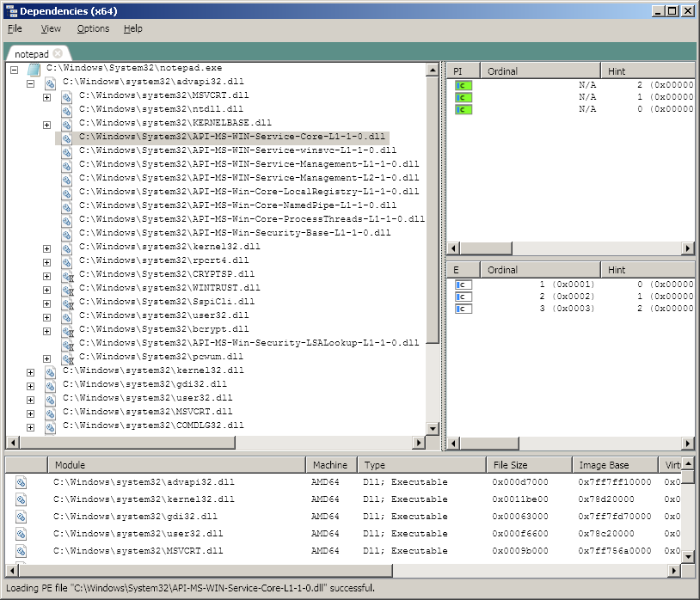Viewport: 700px width, 600px height.
Task: Select API-MS-Win-Core-ProcessThreads-L1-1-0.dll tree row
Action: point(252,219)
